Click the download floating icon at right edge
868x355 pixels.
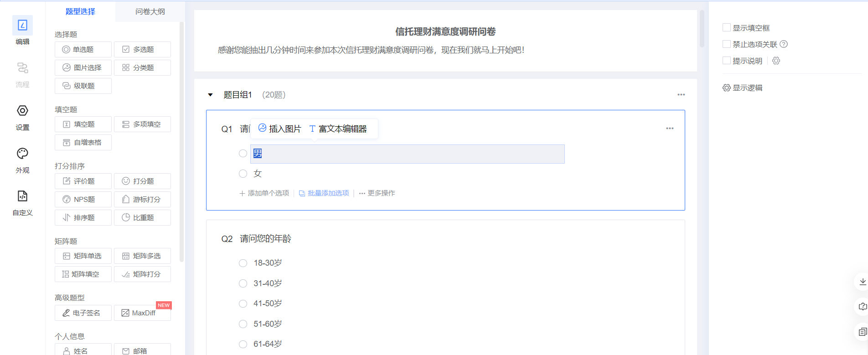tap(863, 282)
